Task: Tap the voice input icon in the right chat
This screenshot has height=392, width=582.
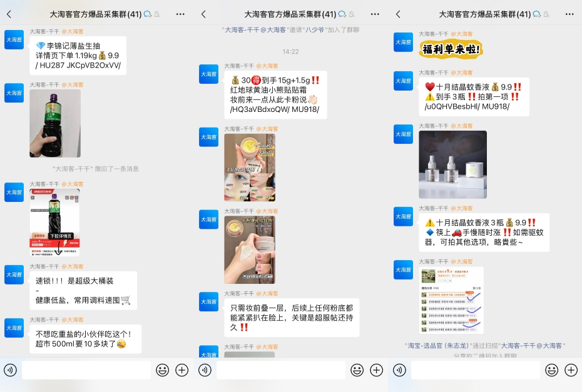Action: click(399, 370)
